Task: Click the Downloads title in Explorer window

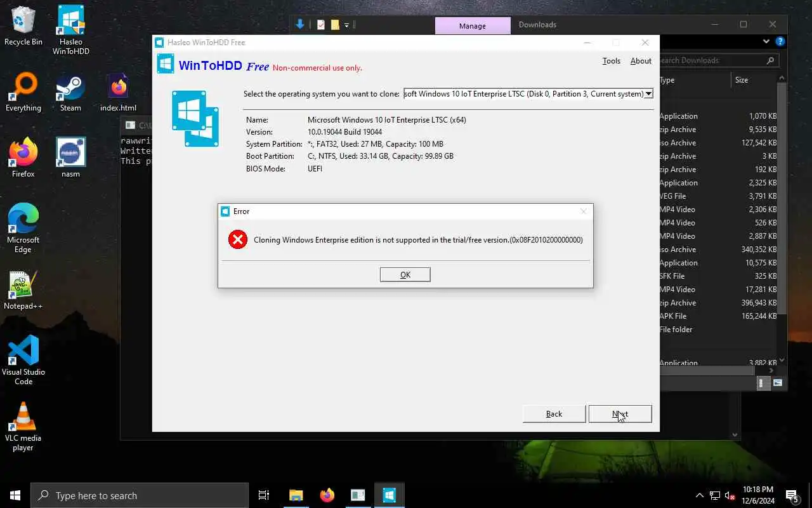Action: tap(537, 25)
